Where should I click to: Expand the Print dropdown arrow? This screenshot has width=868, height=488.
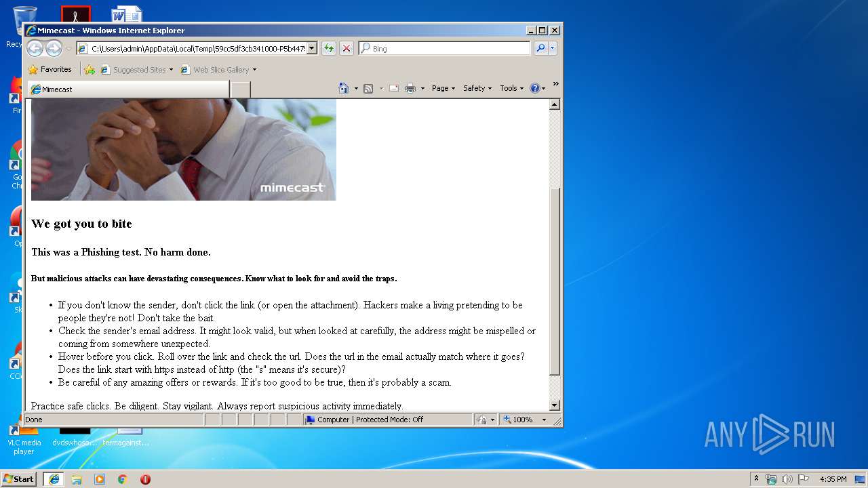click(x=422, y=88)
